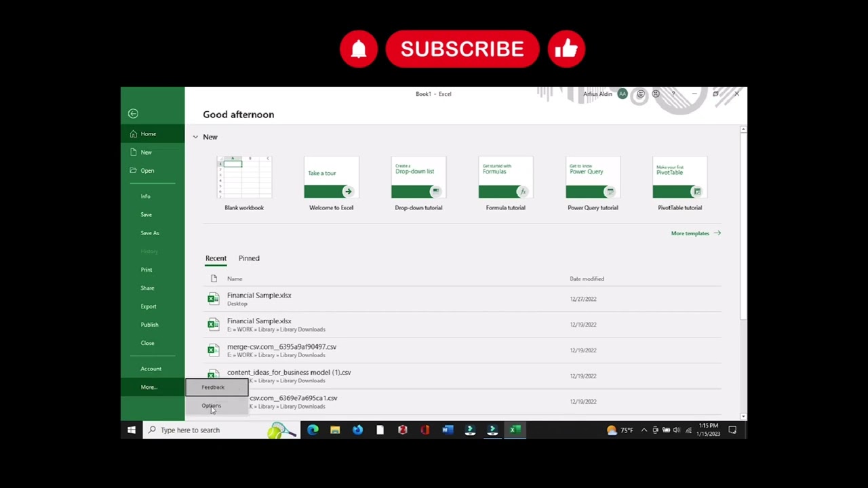Choose Save As in the sidebar
Image resolution: width=868 pixels, height=488 pixels.
click(153, 232)
